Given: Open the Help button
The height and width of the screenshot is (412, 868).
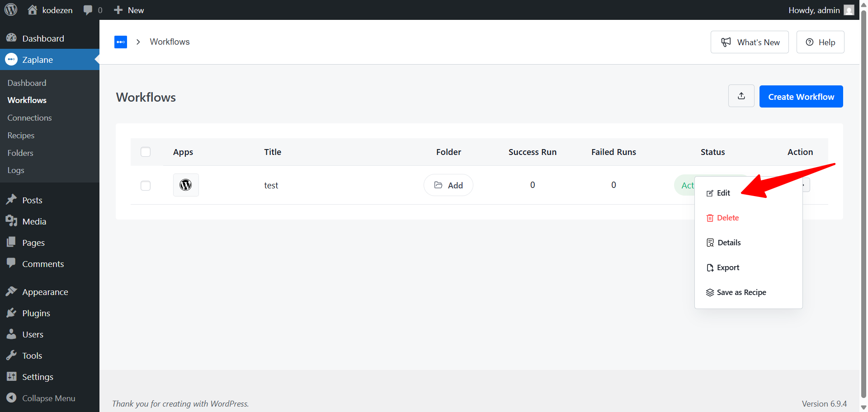Looking at the screenshot, I should tap(820, 42).
